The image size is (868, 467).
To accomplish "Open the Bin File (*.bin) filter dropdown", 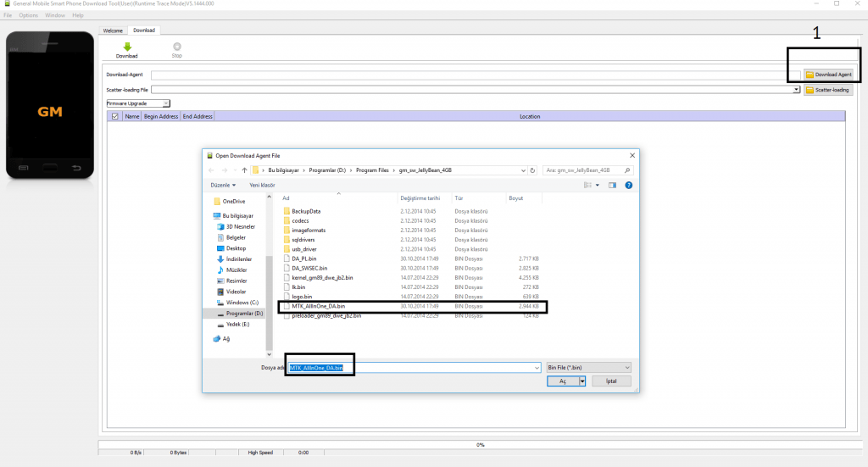I will pos(588,367).
